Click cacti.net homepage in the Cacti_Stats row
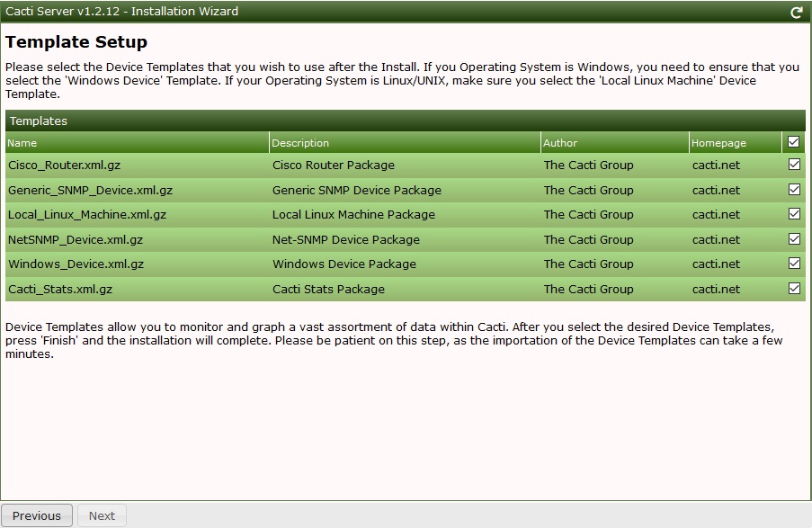The height and width of the screenshot is (528, 812). point(716,289)
